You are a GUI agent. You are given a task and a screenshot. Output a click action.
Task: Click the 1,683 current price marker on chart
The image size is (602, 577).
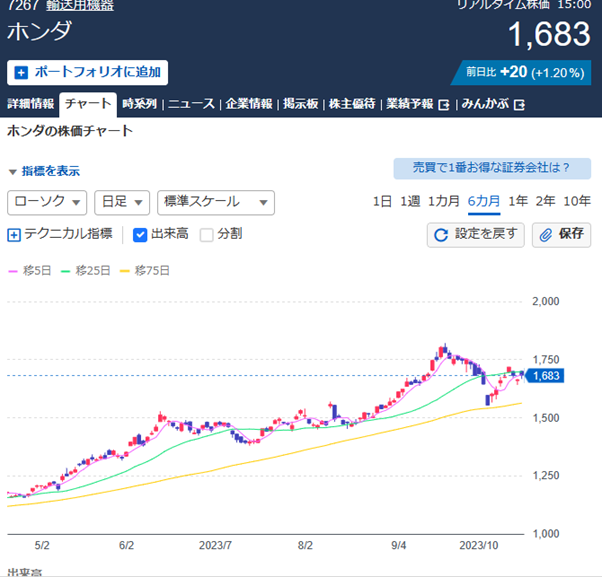point(545,375)
